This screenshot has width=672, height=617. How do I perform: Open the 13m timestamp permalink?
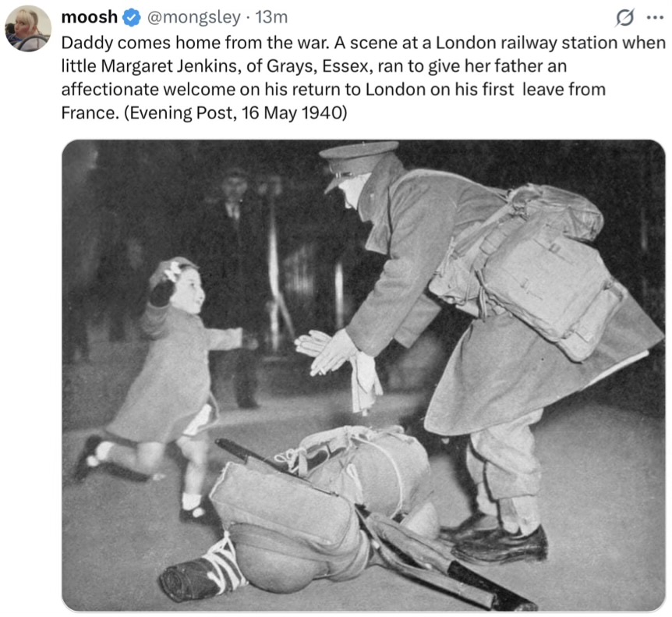(271, 18)
